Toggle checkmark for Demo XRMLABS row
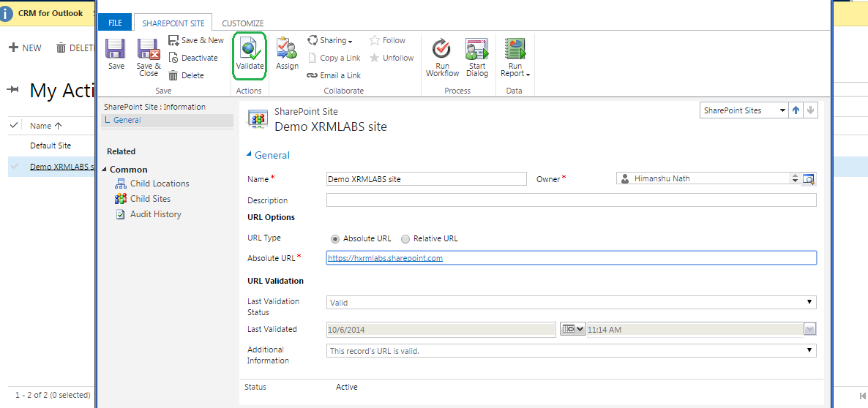868x408 pixels. click(x=14, y=167)
